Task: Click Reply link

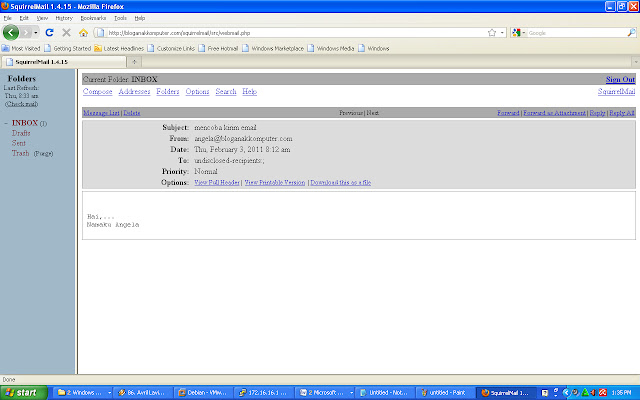Action: (x=597, y=113)
